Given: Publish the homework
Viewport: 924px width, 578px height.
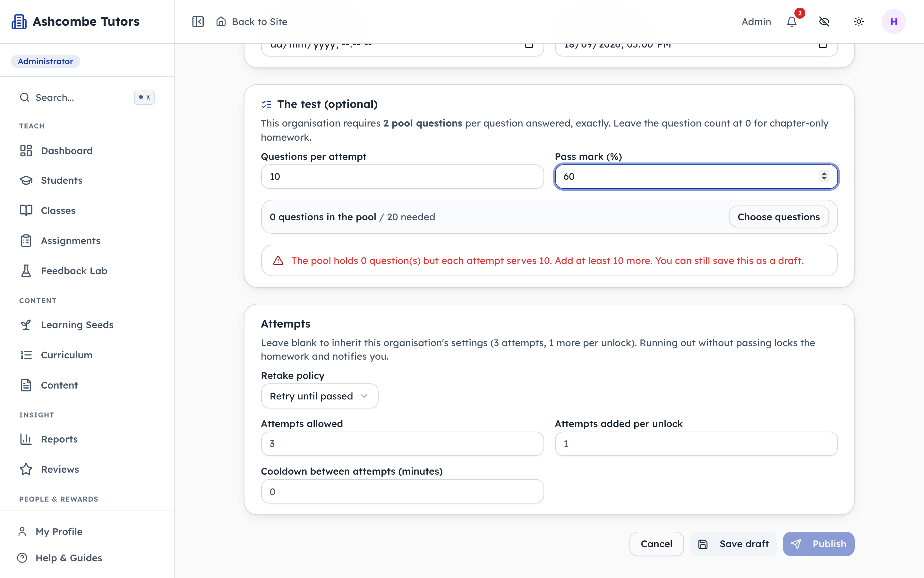Looking at the screenshot, I should click(818, 544).
